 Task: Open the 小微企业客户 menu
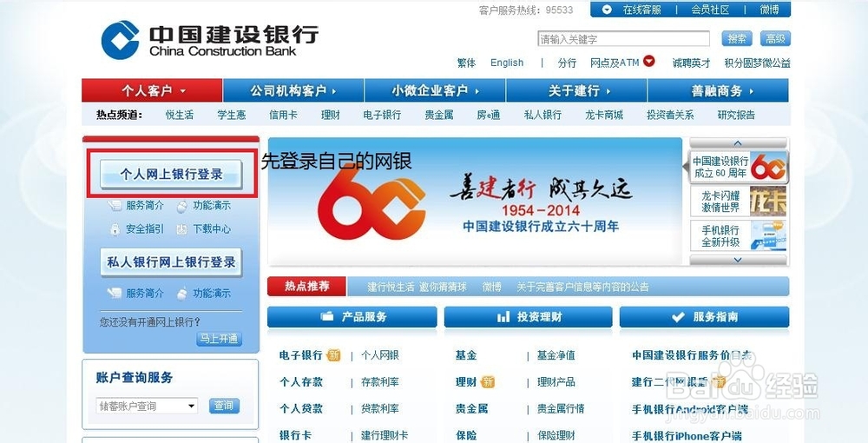435,91
